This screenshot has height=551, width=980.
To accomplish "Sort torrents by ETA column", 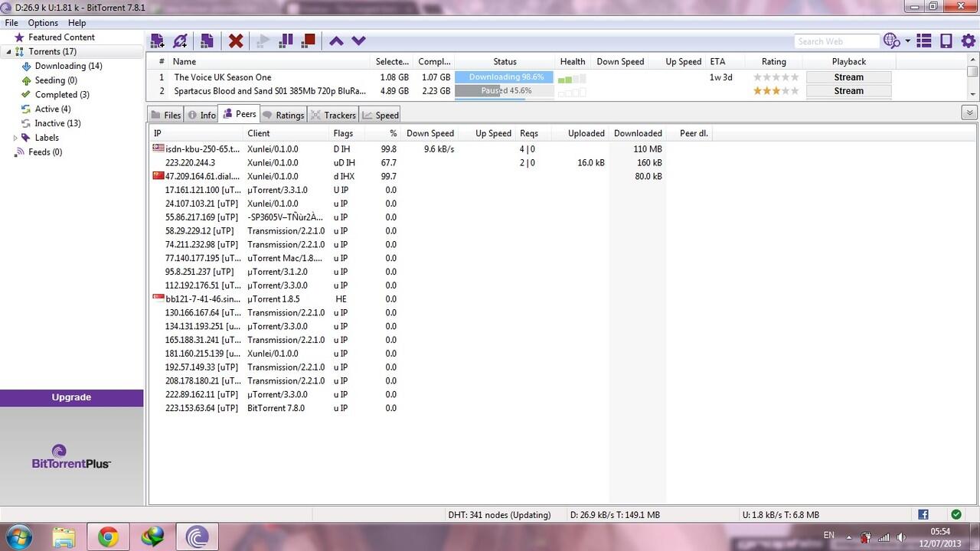I will click(x=717, y=62).
